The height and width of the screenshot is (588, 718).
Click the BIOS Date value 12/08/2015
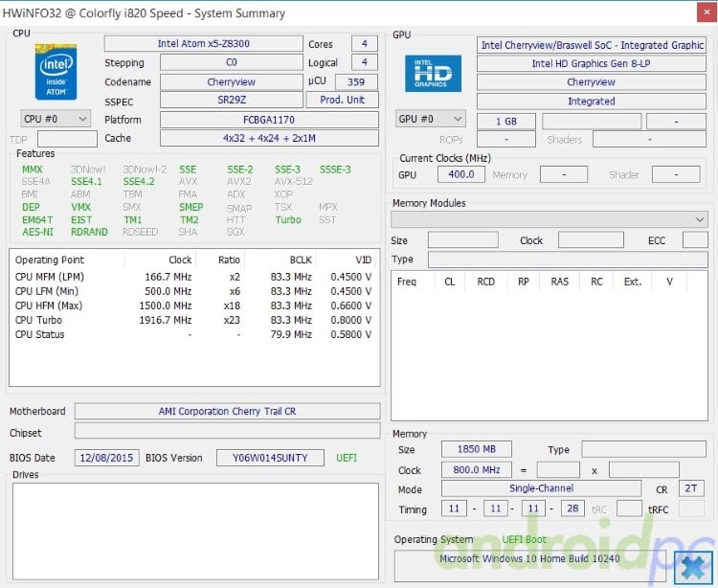106,458
